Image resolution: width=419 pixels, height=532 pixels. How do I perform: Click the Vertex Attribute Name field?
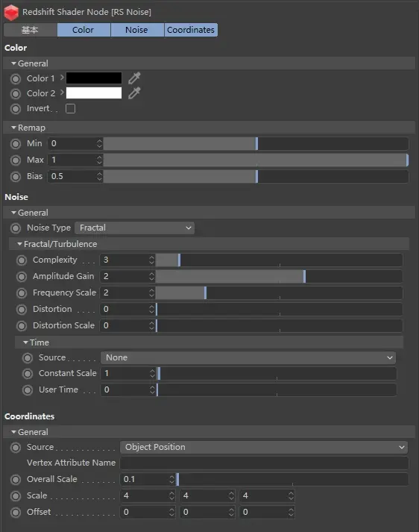(265, 463)
